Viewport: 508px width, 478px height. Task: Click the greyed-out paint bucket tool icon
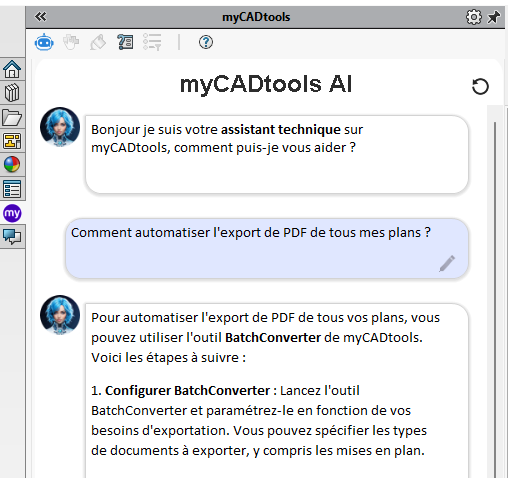click(x=98, y=42)
